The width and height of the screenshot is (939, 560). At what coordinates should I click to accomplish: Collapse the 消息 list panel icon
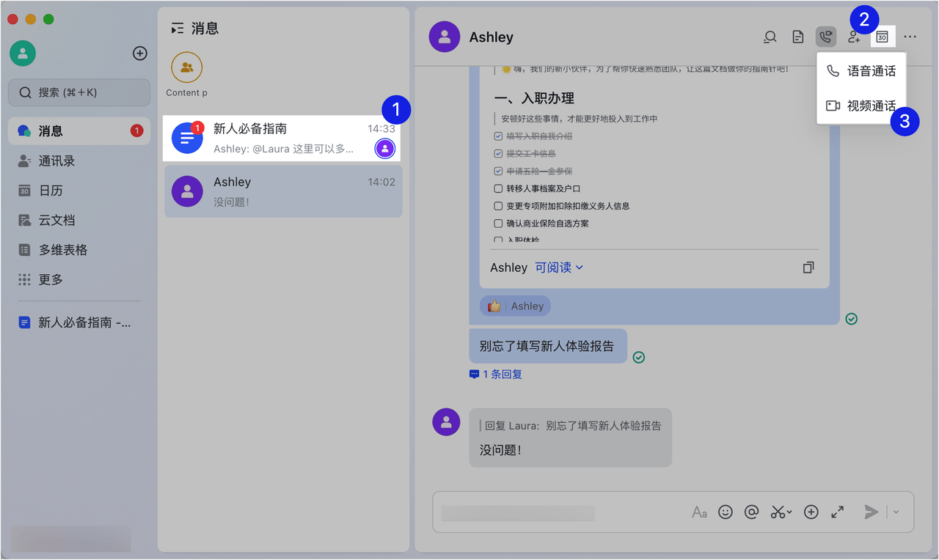click(178, 29)
